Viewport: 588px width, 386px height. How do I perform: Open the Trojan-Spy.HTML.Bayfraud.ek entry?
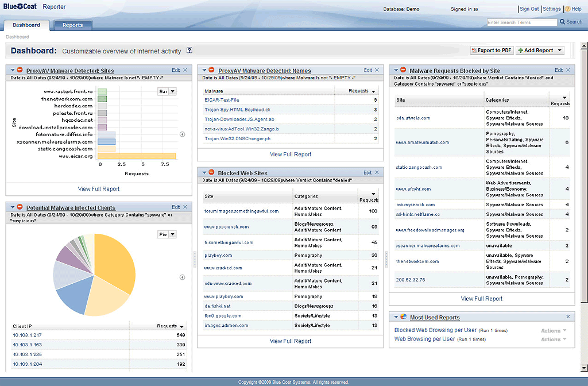tap(237, 110)
